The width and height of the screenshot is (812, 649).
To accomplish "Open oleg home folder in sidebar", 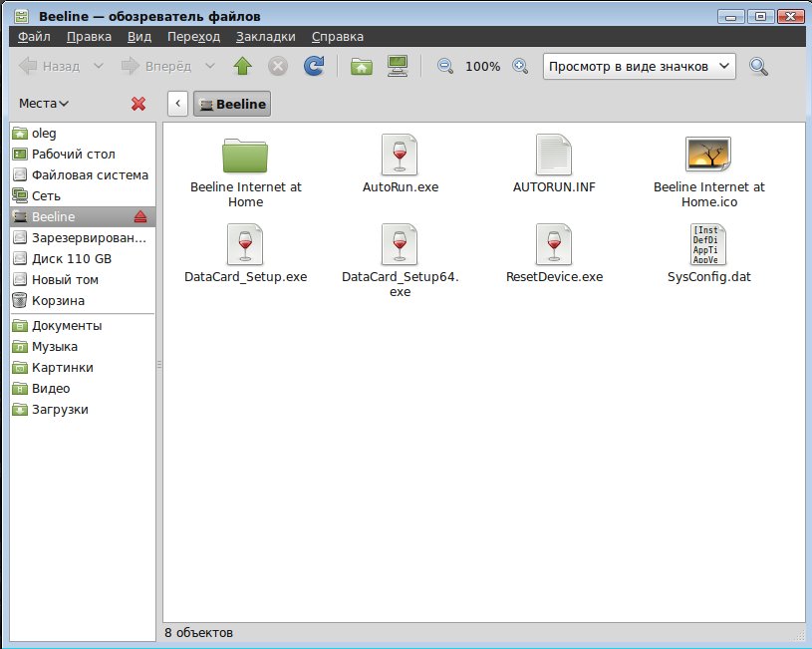I will [83, 134].
